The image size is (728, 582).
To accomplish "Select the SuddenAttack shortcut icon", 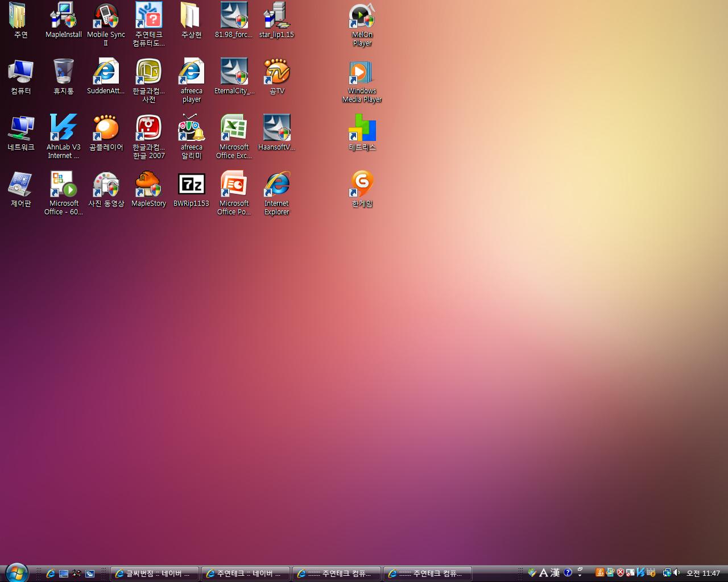I will (x=106, y=77).
